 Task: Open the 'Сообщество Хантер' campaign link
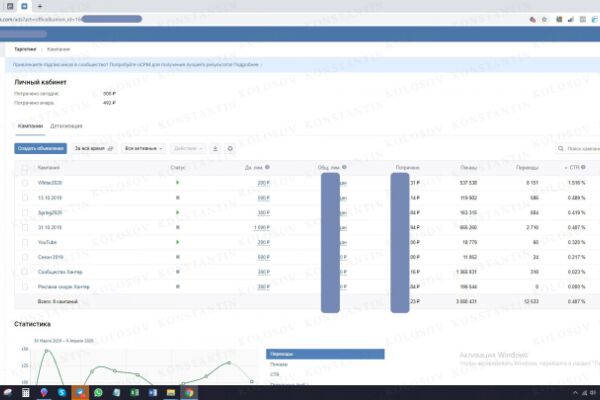coord(60,272)
